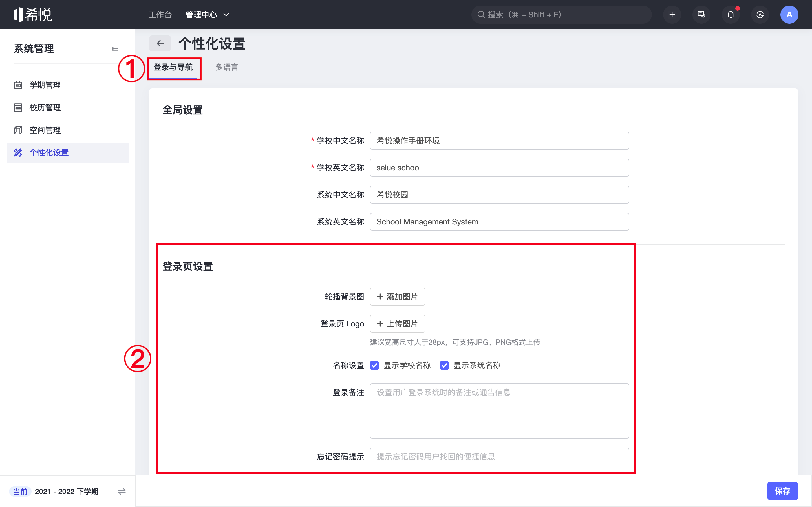Click the 添加图片 button
Screen dimensions: 812x507
[x=397, y=297]
